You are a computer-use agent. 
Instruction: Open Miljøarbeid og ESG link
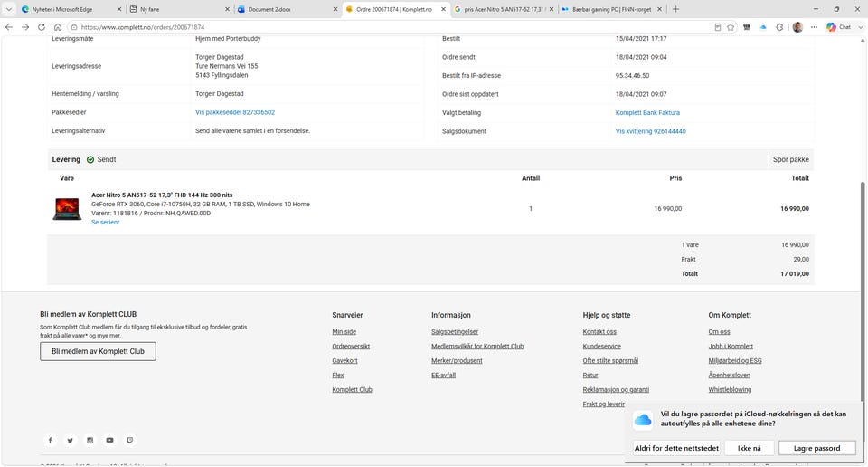(734, 360)
